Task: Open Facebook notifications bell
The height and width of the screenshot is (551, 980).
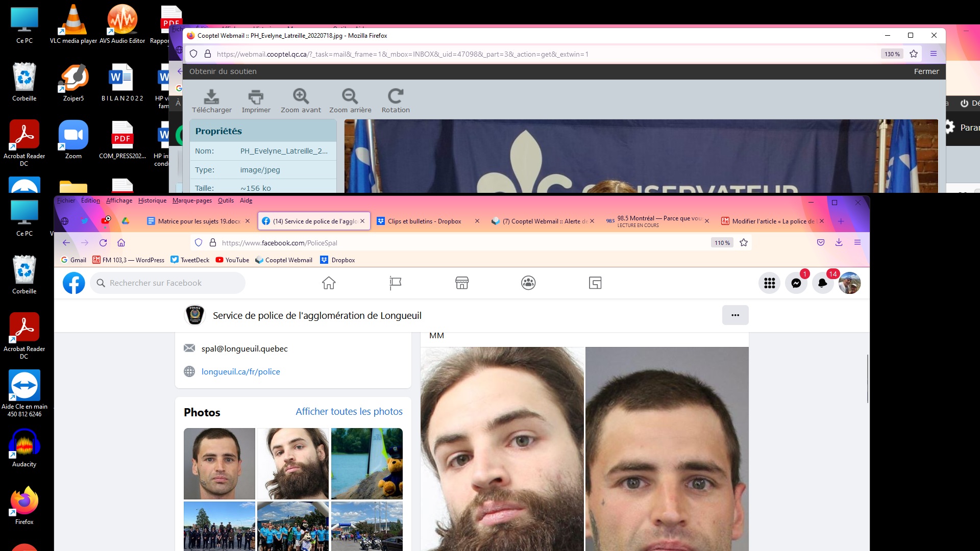Action: tap(822, 283)
